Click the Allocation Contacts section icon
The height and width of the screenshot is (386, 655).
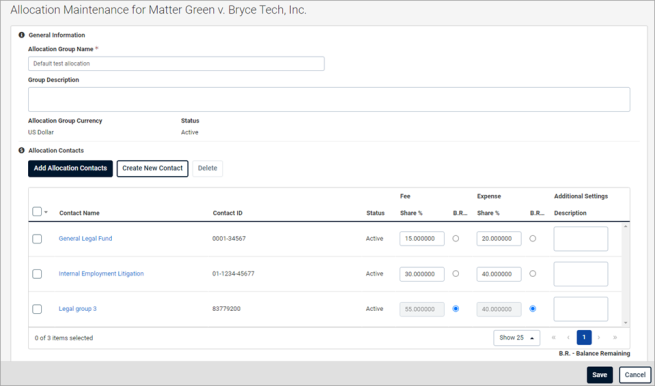tap(22, 150)
